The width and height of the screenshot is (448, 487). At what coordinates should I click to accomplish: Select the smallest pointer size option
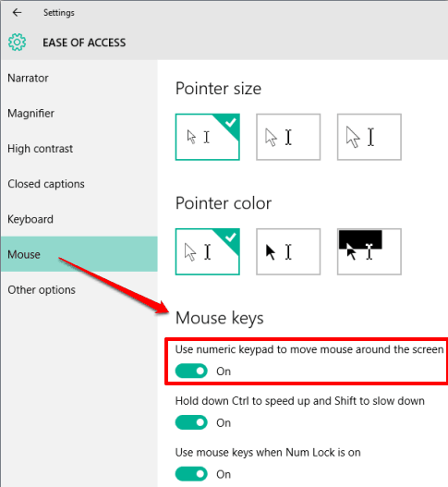coord(208,137)
